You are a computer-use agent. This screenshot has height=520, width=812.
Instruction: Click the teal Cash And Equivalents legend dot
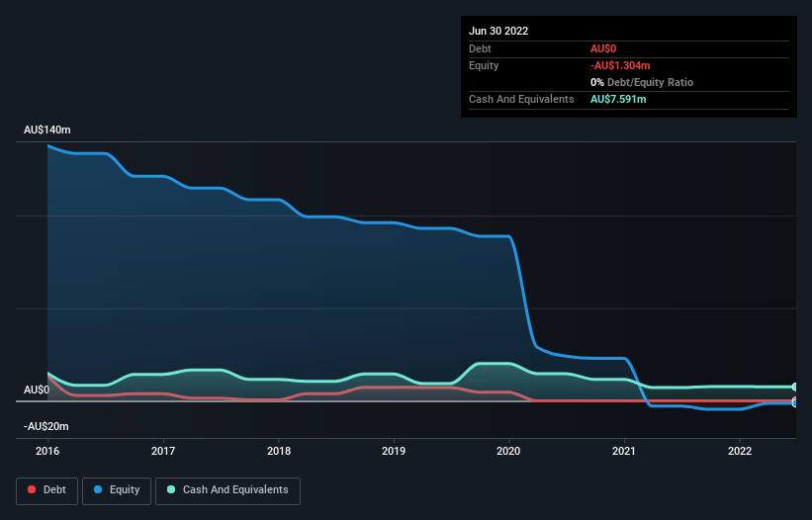pyautogui.click(x=171, y=489)
